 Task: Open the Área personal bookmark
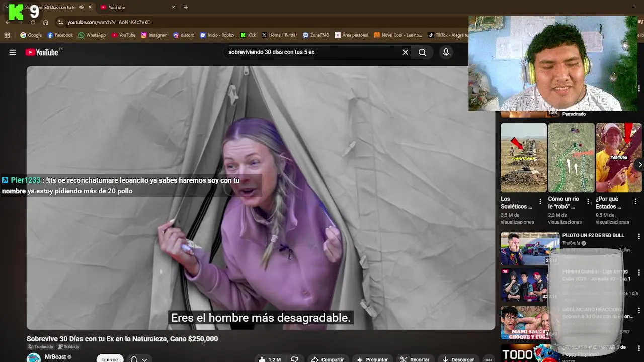(x=351, y=35)
